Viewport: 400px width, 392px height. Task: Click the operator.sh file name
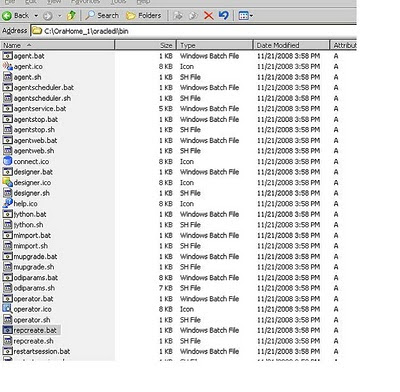point(32,320)
